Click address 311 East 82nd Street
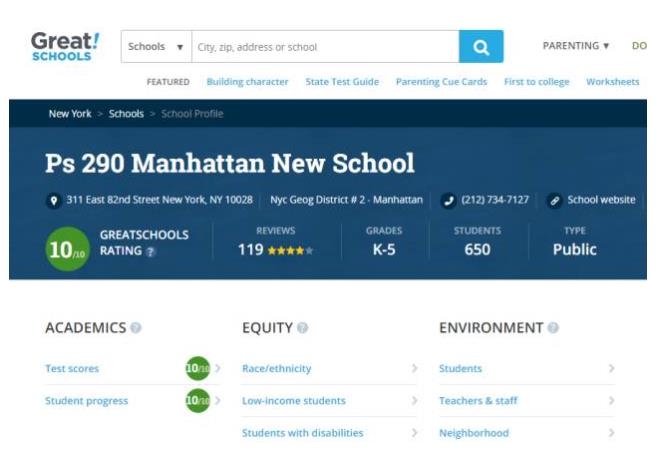 coord(159,200)
